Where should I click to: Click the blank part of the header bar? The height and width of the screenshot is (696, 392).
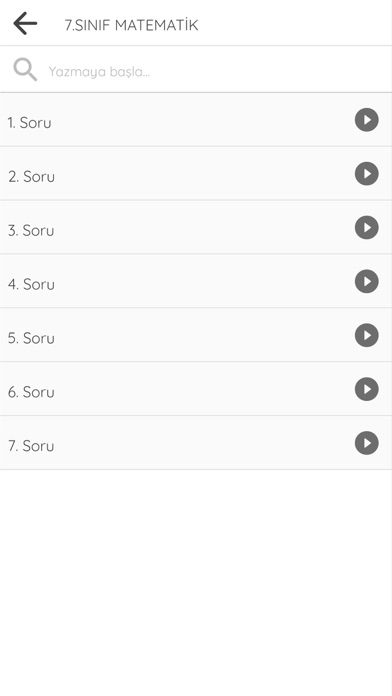(x=293, y=23)
